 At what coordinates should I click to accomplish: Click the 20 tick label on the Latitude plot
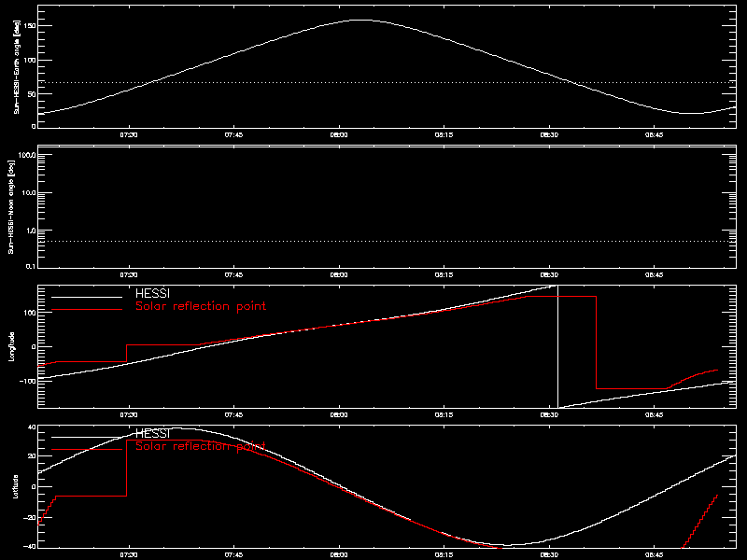[33, 456]
